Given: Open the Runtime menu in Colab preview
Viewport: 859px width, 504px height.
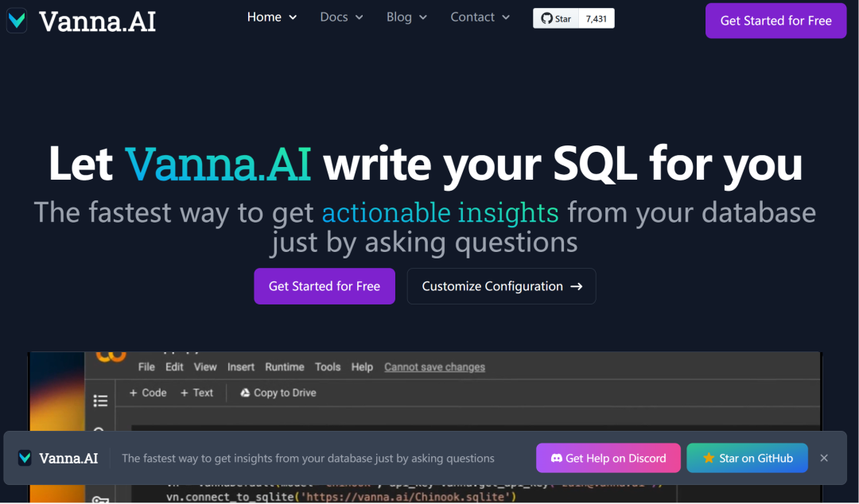Looking at the screenshot, I should (x=284, y=367).
